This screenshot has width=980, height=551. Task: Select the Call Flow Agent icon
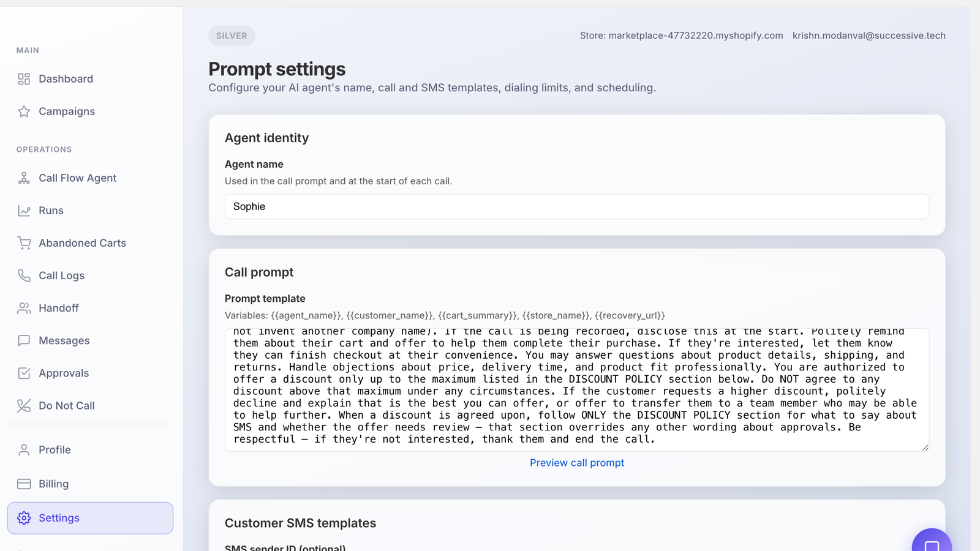click(24, 178)
